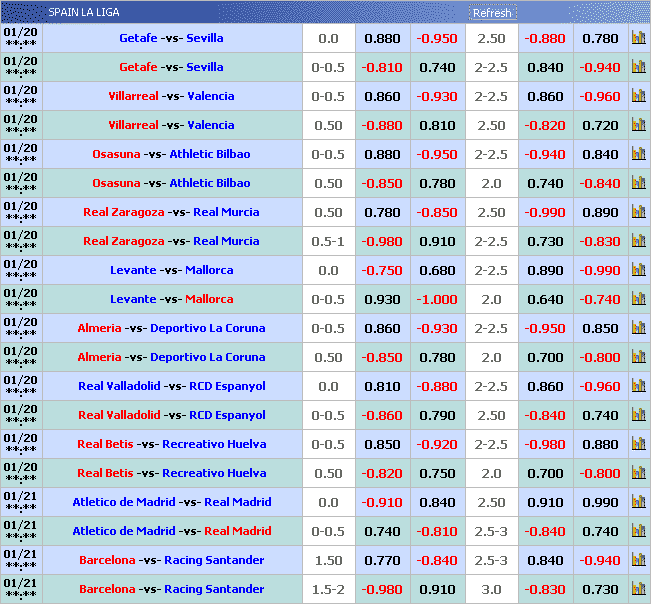The width and height of the screenshot is (651, 604).
Task: Select Real Valladolid vs RCD Espanyol 0.0 handicap match
Action: [171, 386]
